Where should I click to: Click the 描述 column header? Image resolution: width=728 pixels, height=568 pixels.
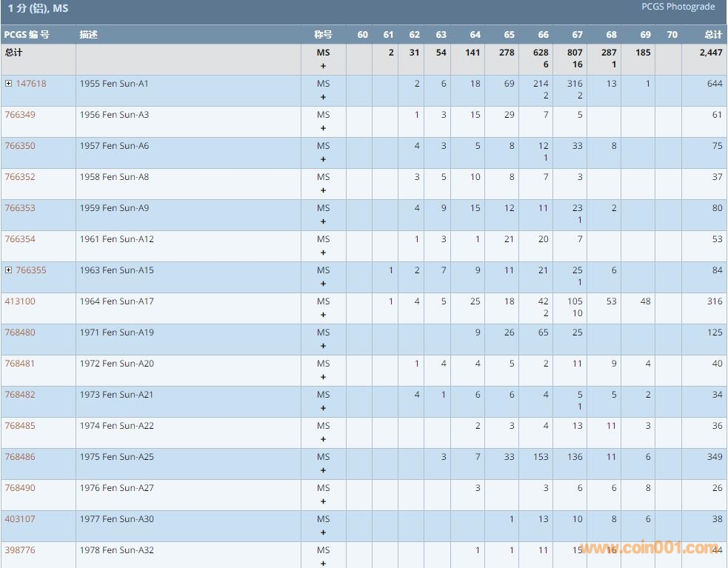89,35
